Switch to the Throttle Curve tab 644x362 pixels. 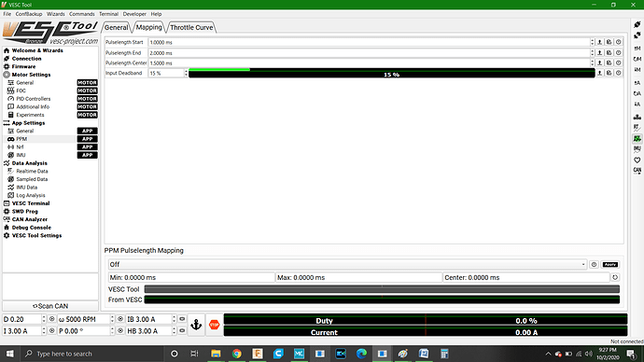[x=191, y=27]
